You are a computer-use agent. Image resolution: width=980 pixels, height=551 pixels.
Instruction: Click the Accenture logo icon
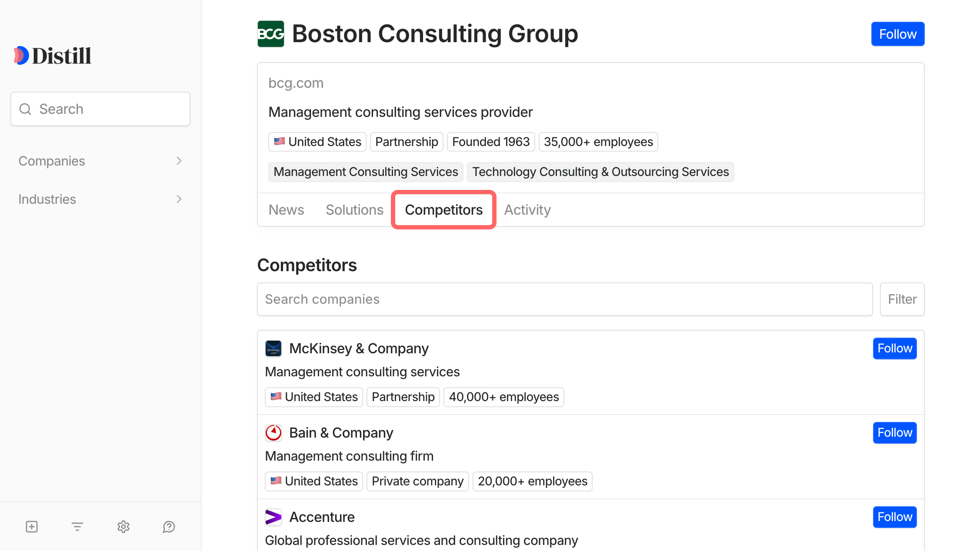273,517
